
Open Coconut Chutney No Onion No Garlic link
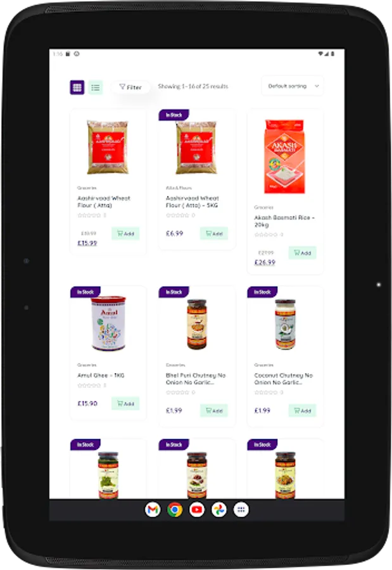pos(283,379)
